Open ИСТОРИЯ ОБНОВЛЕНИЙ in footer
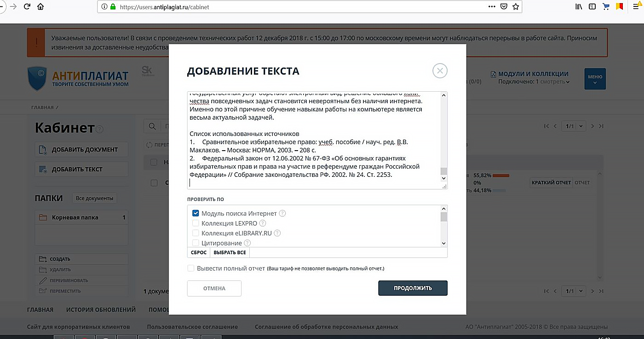Viewport: 644px width, 339px height. click(101, 310)
